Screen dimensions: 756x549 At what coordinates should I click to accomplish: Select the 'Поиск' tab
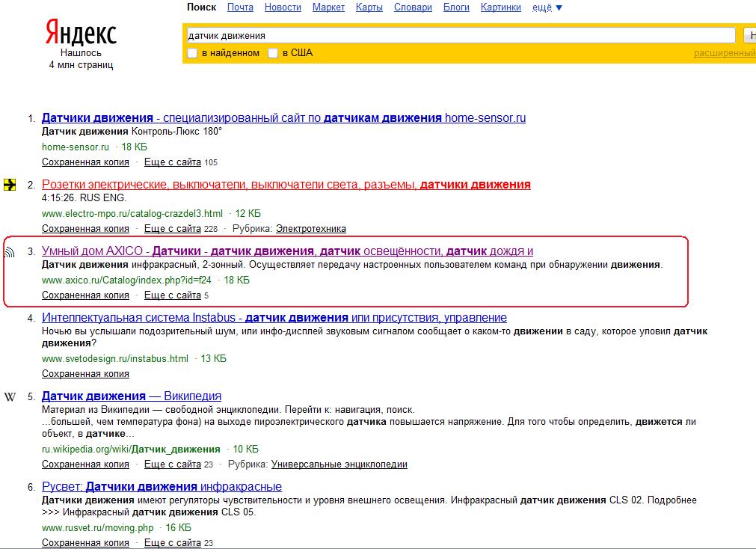click(x=202, y=7)
